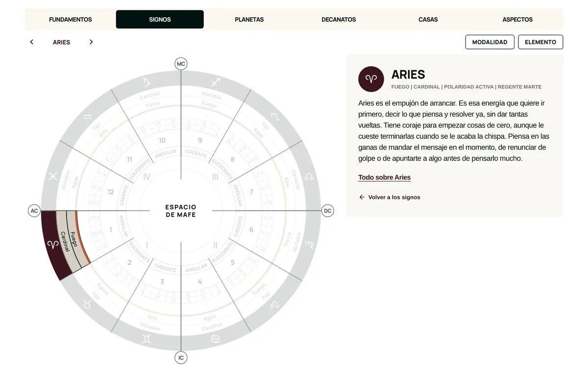Click the ARIES heading in the info panel
The width and height of the screenshot is (588, 368).
408,75
